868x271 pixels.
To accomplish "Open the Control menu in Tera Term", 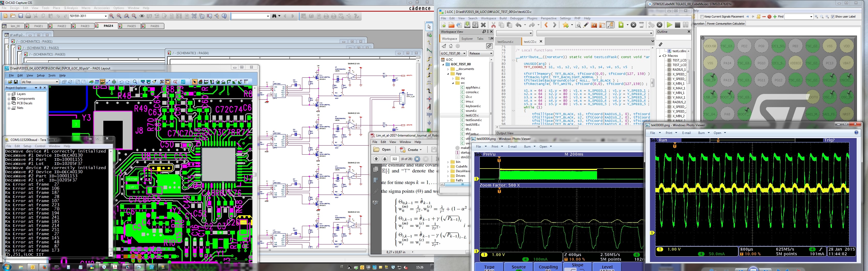I will 40,146.
